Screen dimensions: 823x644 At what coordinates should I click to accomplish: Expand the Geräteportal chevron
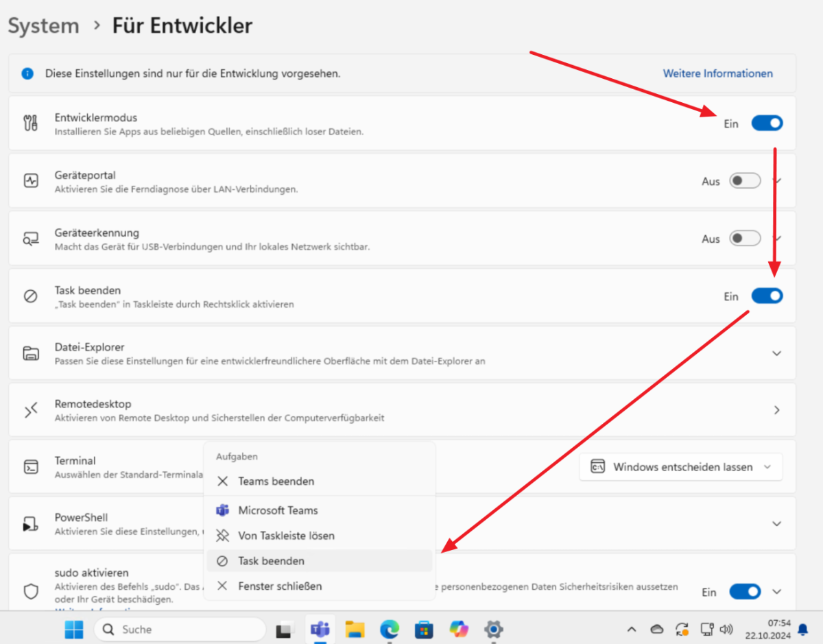click(776, 181)
